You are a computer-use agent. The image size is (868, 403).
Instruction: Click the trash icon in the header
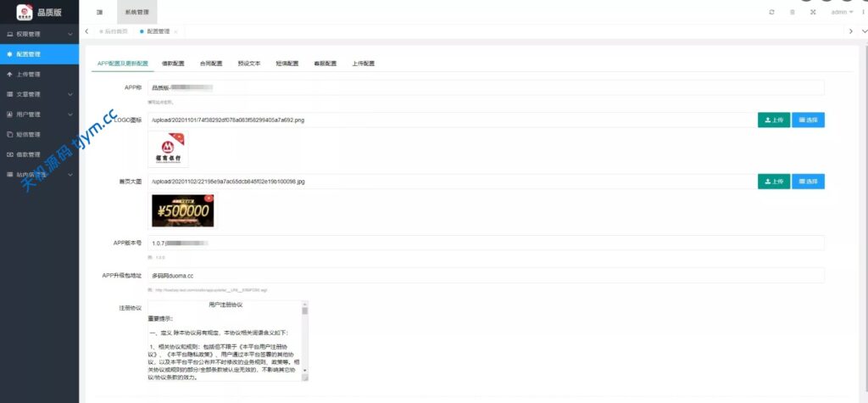click(793, 12)
